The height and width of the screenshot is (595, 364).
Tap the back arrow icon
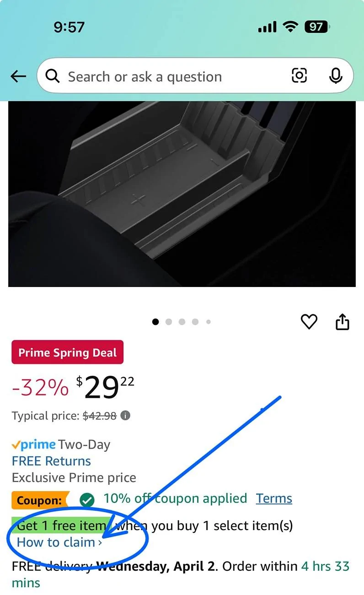18,76
